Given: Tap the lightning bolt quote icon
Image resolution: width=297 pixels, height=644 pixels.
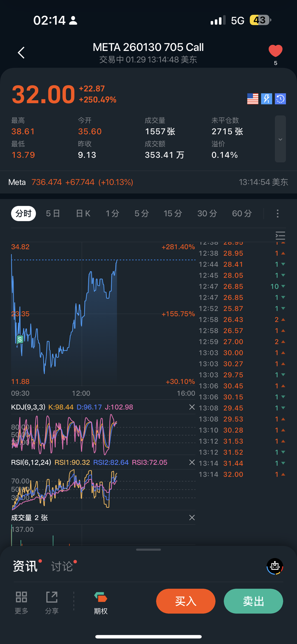Looking at the screenshot, I should 267,99.
